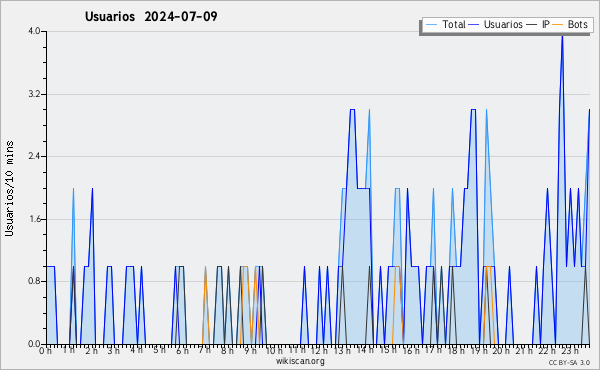Click the 10 h x-axis label
Viewport: 600px width, 370px height.
pyautogui.click(x=274, y=350)
